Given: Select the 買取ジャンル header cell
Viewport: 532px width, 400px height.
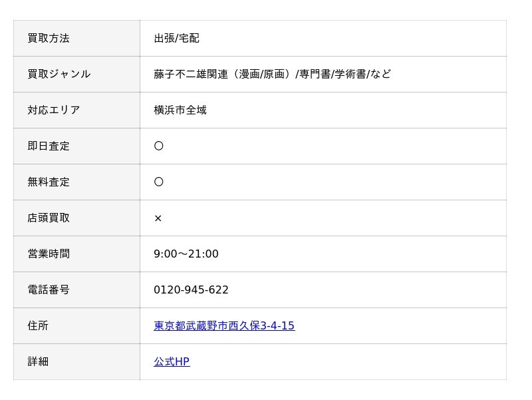Looking at the screenshot, I should pos(76,75).
